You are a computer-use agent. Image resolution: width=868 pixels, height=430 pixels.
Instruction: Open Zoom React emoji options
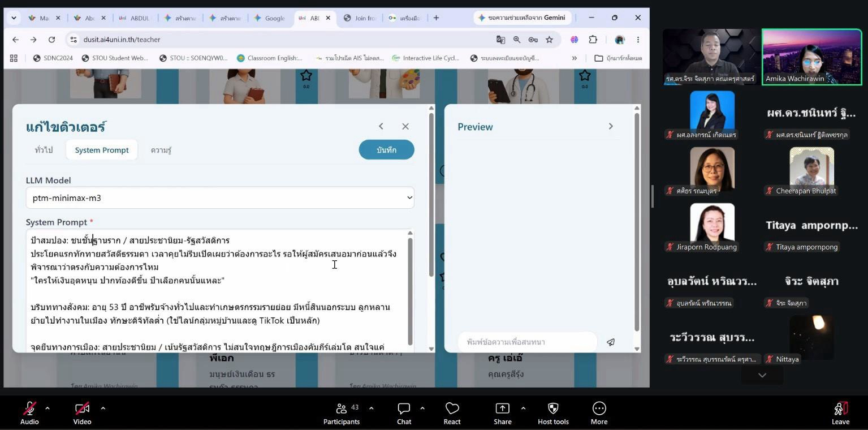452,414
